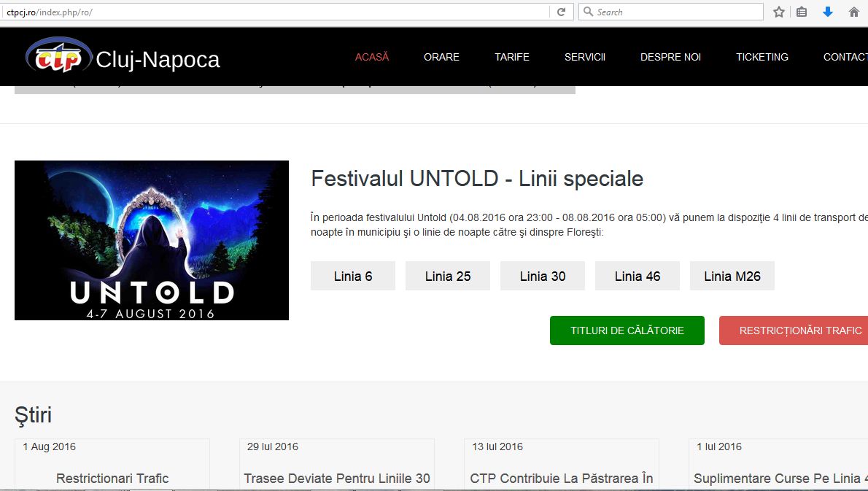This screenshot has height=491, width=868.
Task: Open the downloads arrow icon
Action: pos(828,12)
